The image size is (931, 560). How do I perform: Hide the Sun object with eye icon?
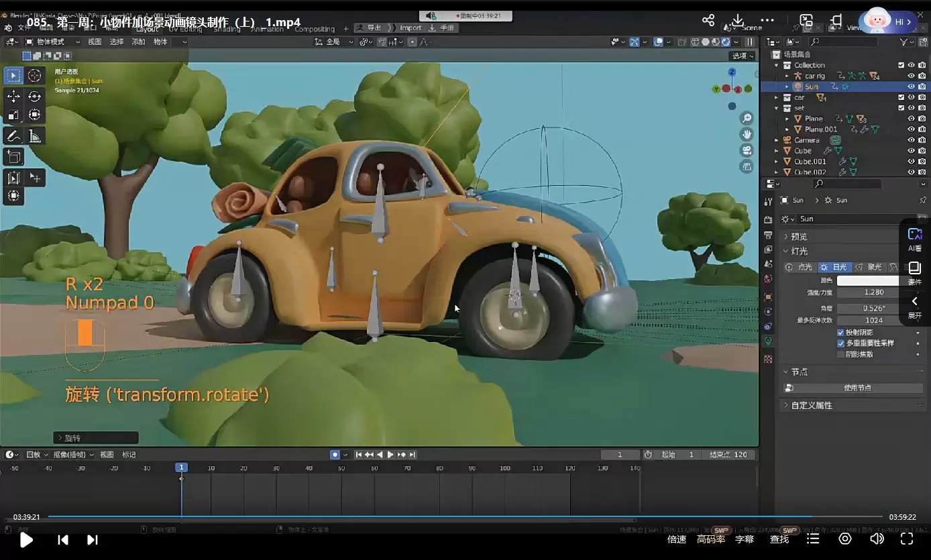(911, 87)
